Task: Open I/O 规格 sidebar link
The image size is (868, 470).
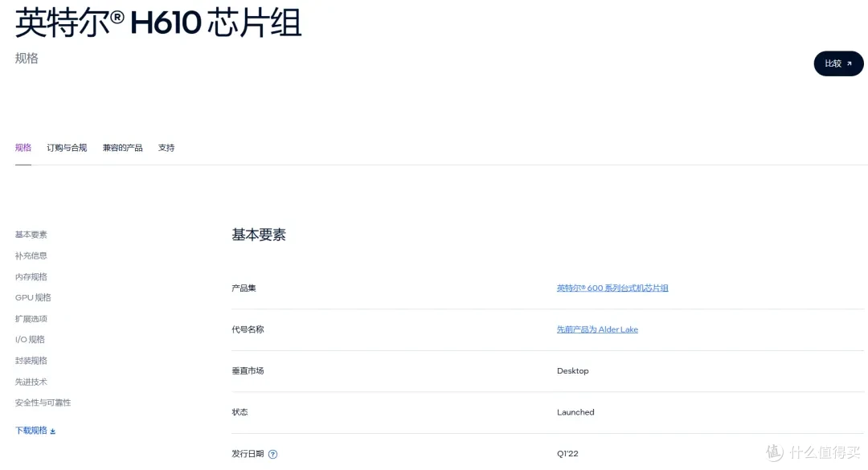Action: [30, 339]
